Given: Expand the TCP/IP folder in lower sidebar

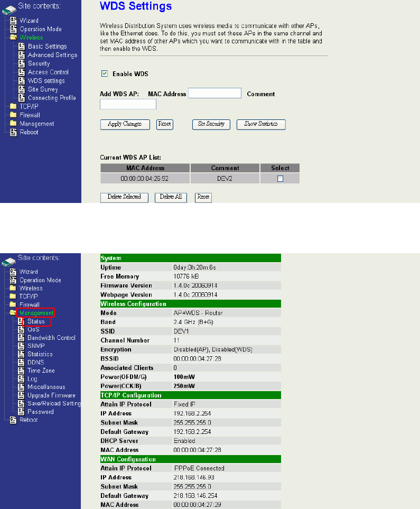Looking at the screenshot, I should click(13, 296).
